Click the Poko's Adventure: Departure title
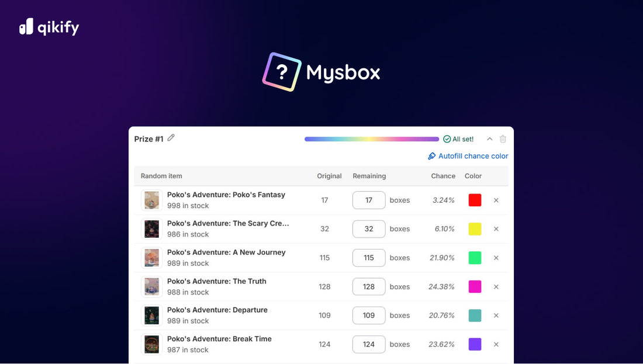Viewport: 643px width, 364px height. 217,310
